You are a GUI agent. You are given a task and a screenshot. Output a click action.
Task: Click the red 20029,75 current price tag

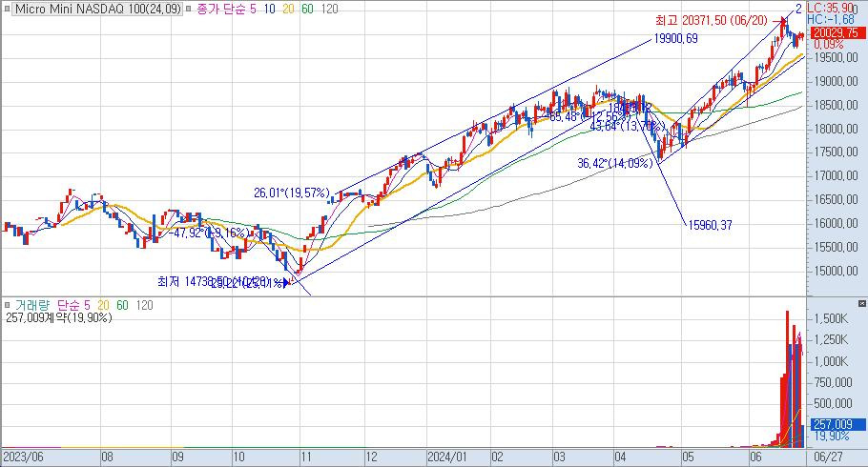837,32
